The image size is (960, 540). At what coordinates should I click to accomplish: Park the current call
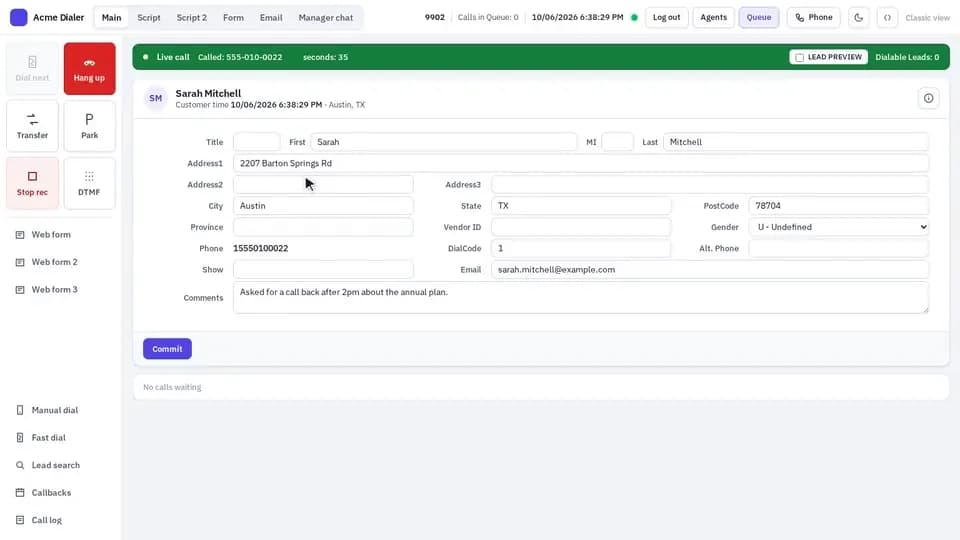[89, 126]
